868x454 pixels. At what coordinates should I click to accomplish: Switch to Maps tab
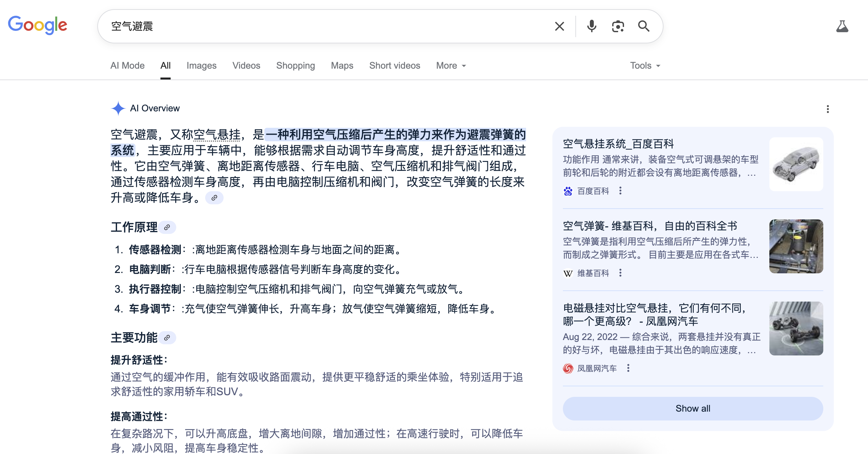coord(342,65)
